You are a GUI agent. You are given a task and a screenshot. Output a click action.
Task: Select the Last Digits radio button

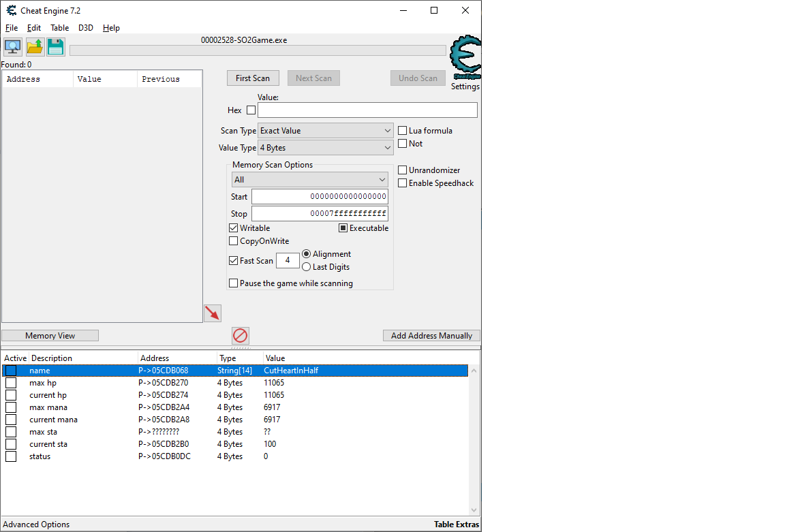tap(307, 267)
